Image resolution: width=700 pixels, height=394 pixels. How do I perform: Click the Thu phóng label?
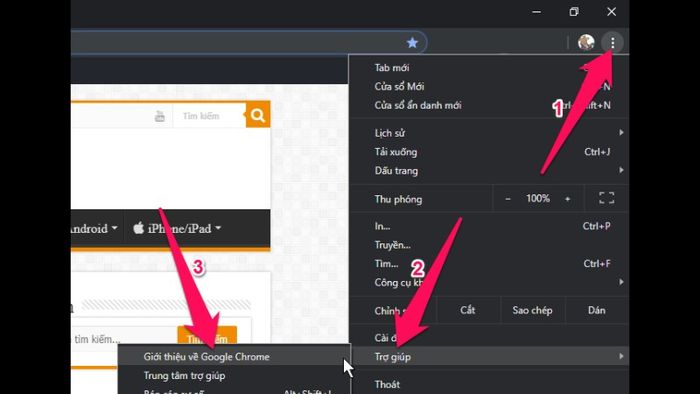[x=398, y=199]
